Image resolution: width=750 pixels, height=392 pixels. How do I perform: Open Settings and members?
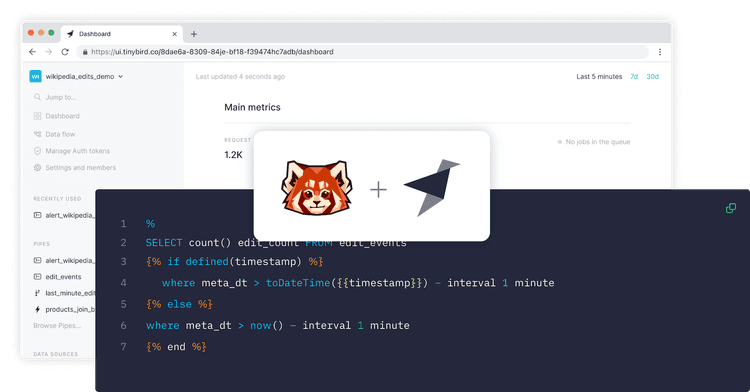[x=80, y=168]
